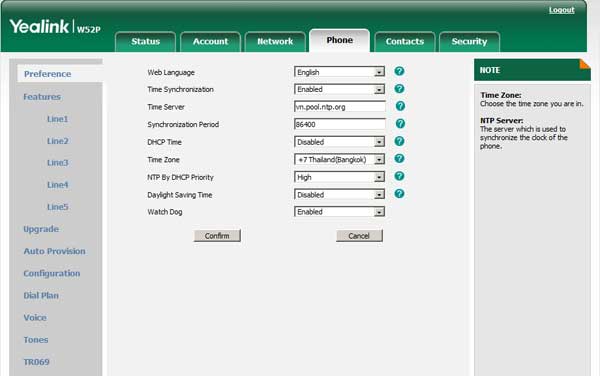The width and height of the screenshot is (600, 376).
Task: Open Line5 settings in sidebar
Action: (x=57, y=207)
